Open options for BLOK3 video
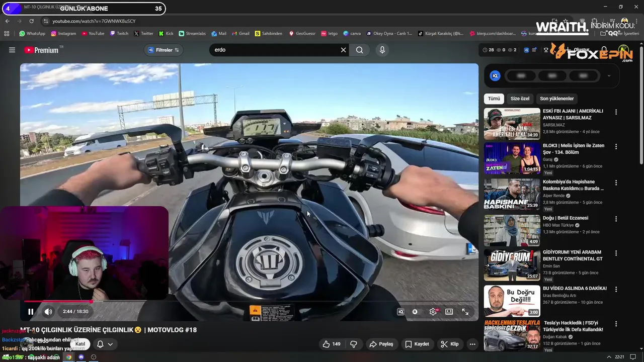The image size is (644, 362). [x=616, y=146]
